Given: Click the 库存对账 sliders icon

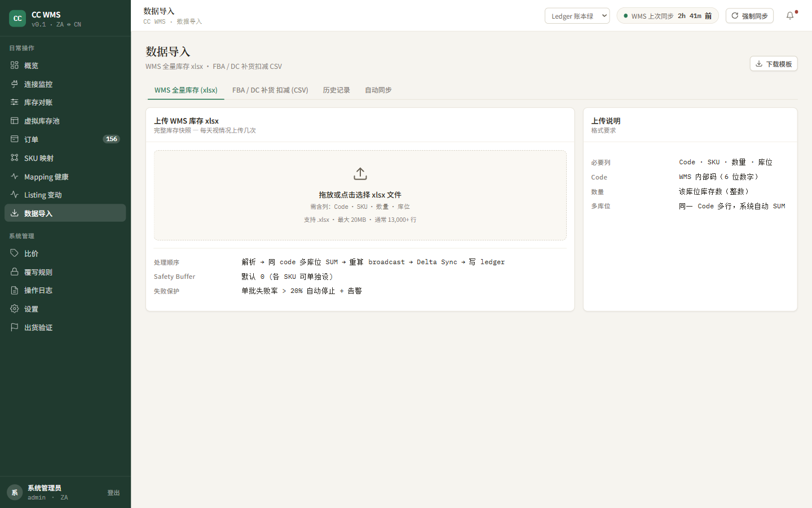Looking at the screenshot, I should pyautogui.click(x=15, y=102).
